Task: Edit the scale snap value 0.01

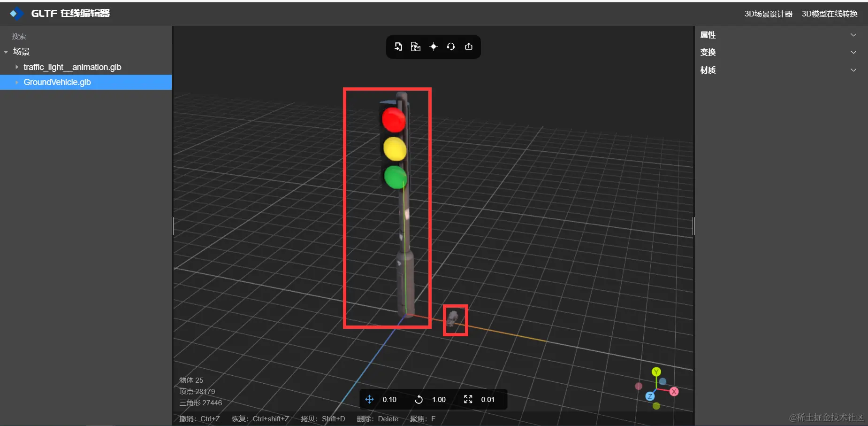Action: pos(487,400)
